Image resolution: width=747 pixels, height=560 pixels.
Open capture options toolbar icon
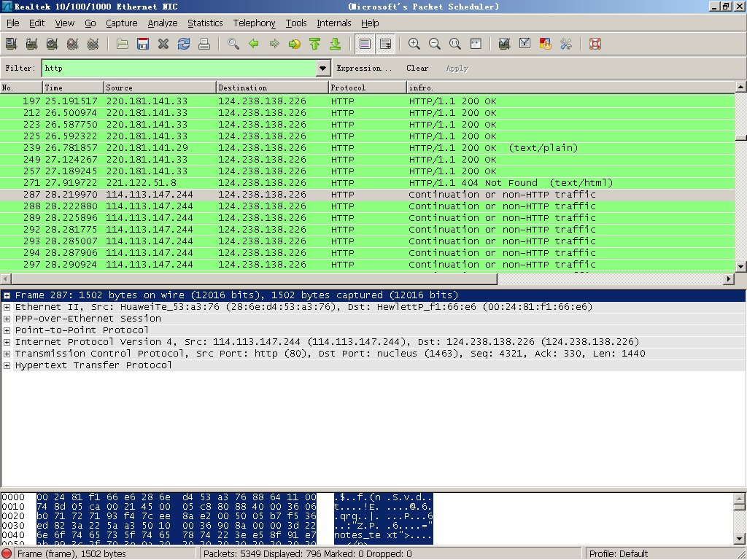pyautogui.click(x=31, y=44)
